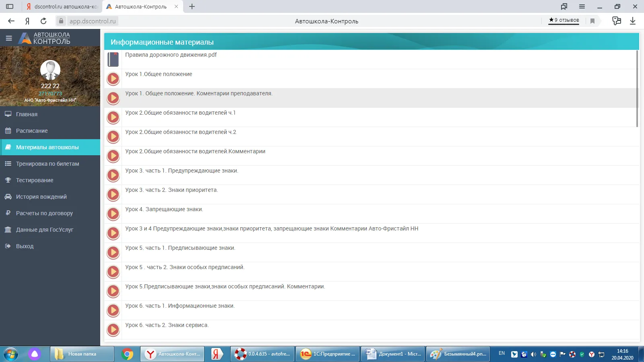Viewport: 644px width, 362px height.
Task: Play icon for Урок 3 Знаки приоритета
Action: (113, 195)
